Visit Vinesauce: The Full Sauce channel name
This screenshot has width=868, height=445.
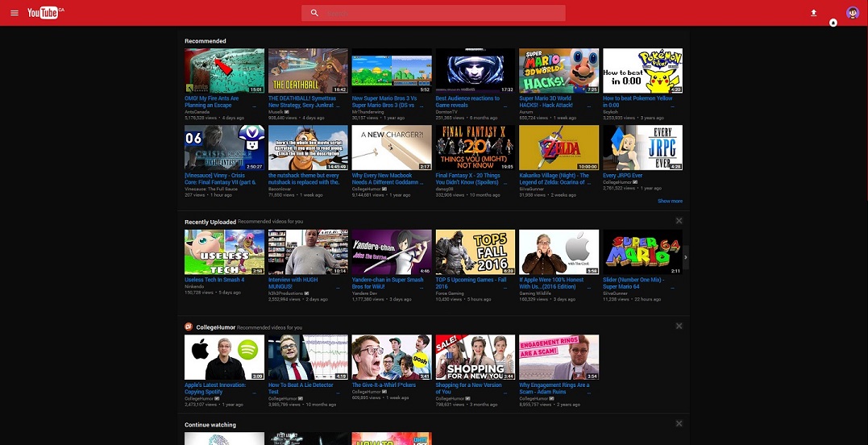pyautogui.click(x=211, y=189)
